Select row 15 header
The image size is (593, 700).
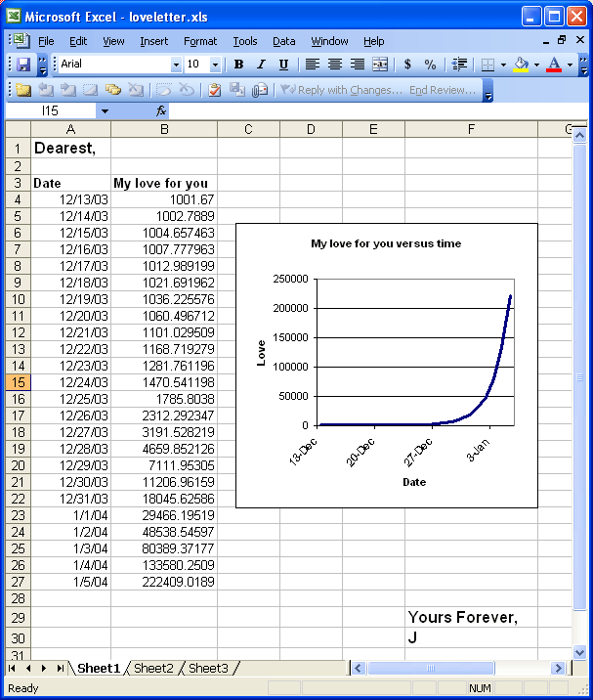point(17,382)
